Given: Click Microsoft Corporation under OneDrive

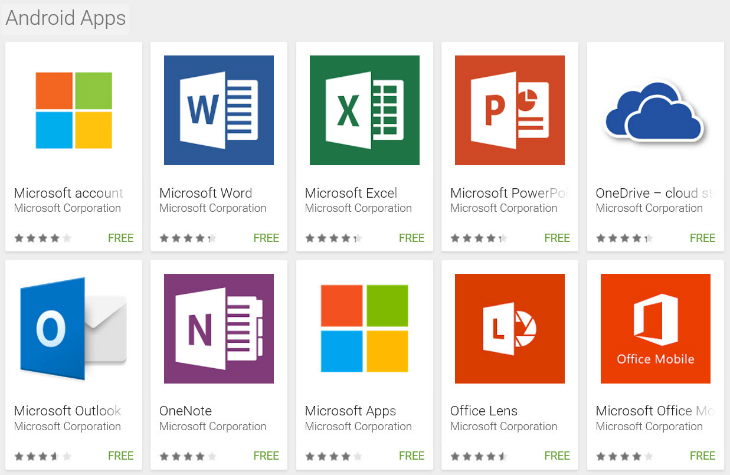Looking at the screenshot, I should point(649,208).
